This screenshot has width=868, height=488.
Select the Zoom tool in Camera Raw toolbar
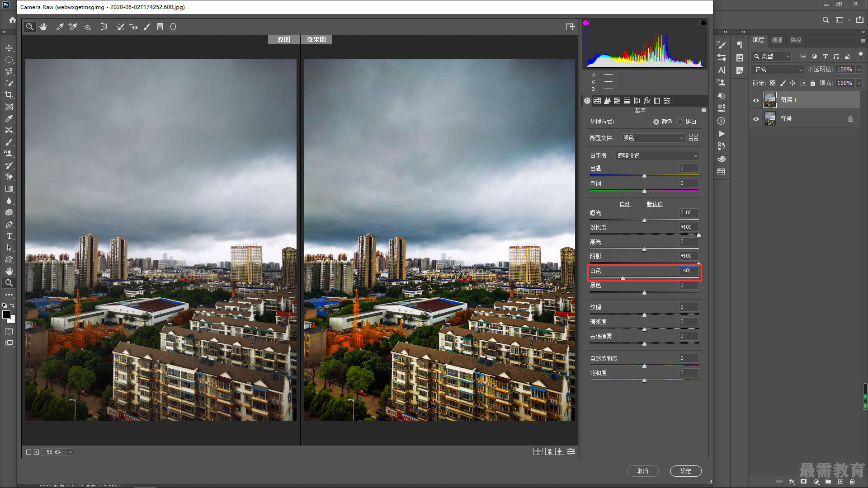(x=30, y=27)
